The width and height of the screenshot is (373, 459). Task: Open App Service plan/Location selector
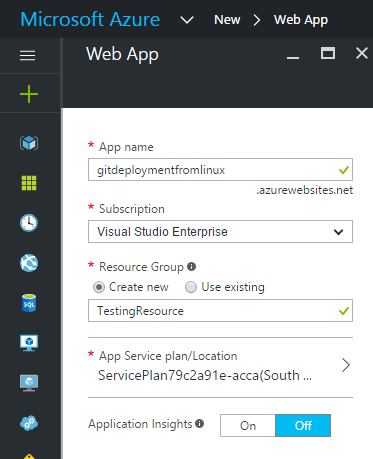click(x=220, y=367)
